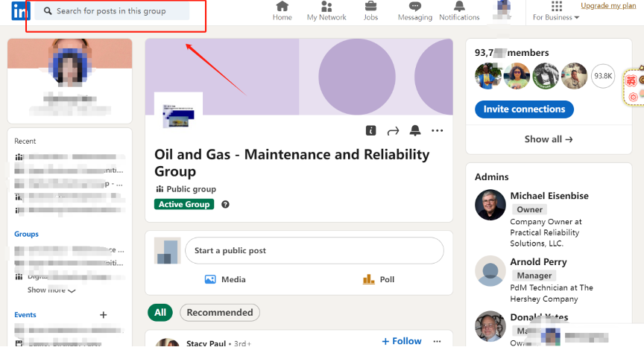The image size is (644, 347).
Task: Click Show all members link
Action: (x=549, y=139)
